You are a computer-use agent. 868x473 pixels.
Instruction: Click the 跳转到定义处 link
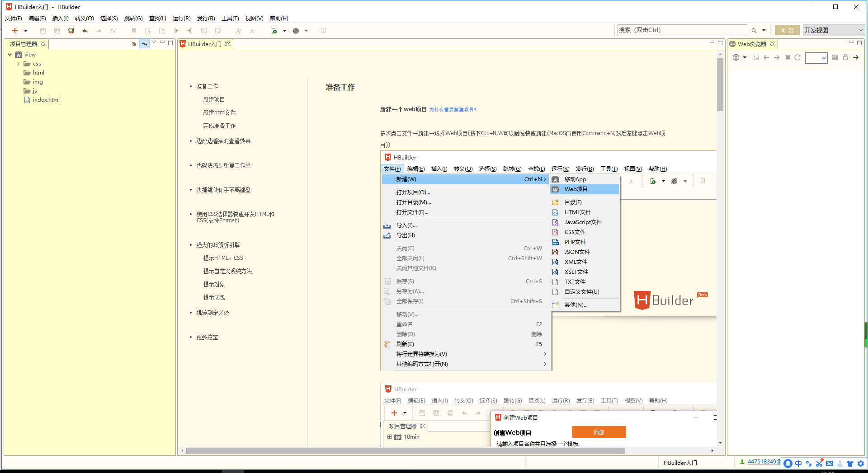pos(212,313)
